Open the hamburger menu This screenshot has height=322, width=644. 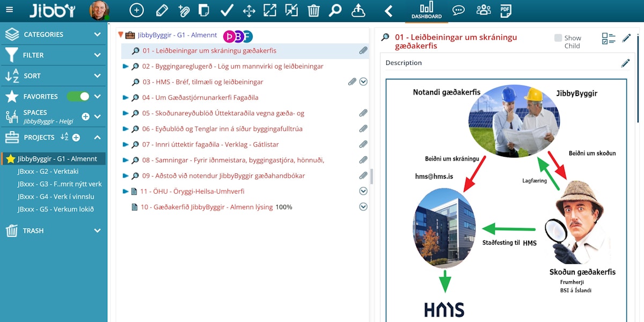[10, 10]
